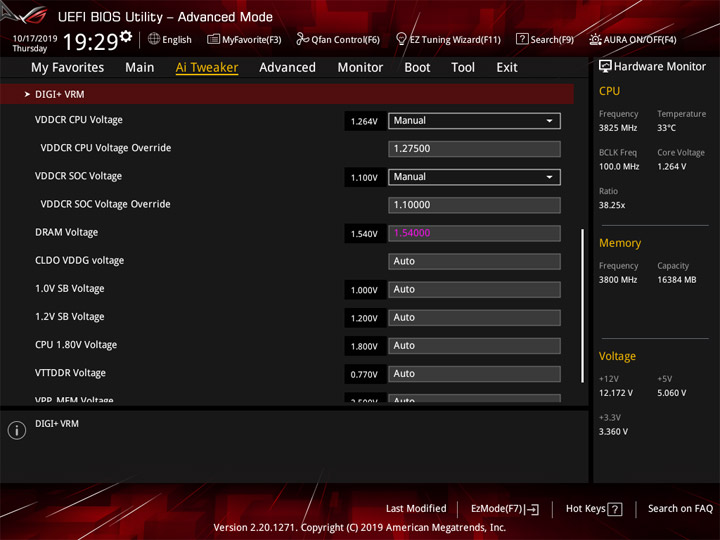Click the date 10/17/2019 Thursday
Image resolution: width=720 pixels, height=540 pixels.
[x=34, y=43]
